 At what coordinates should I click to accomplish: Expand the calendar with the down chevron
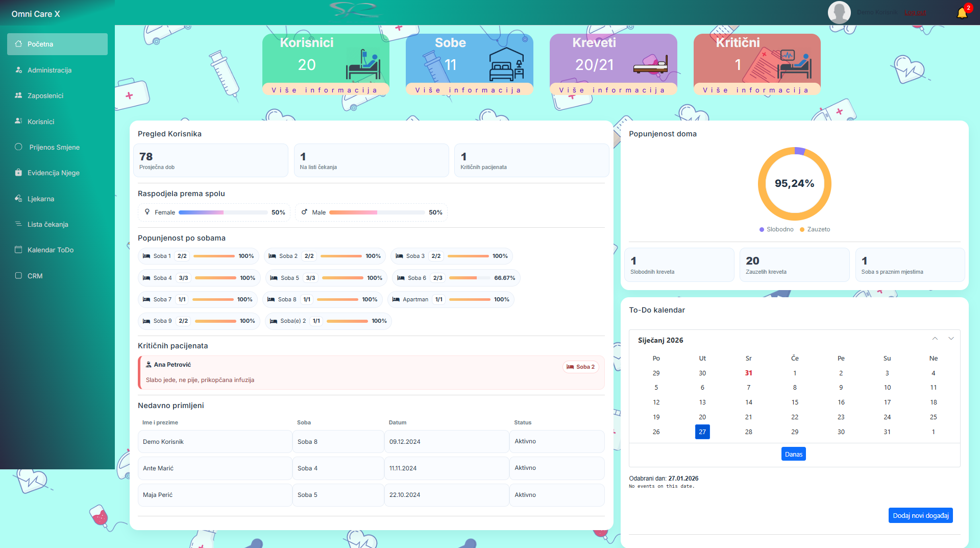950,339
